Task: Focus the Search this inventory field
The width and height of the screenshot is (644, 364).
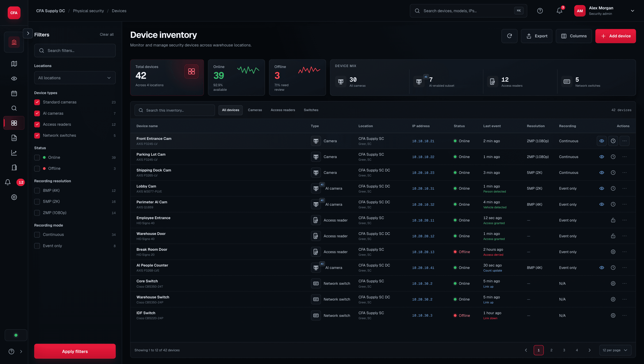Action: point(175,110)
